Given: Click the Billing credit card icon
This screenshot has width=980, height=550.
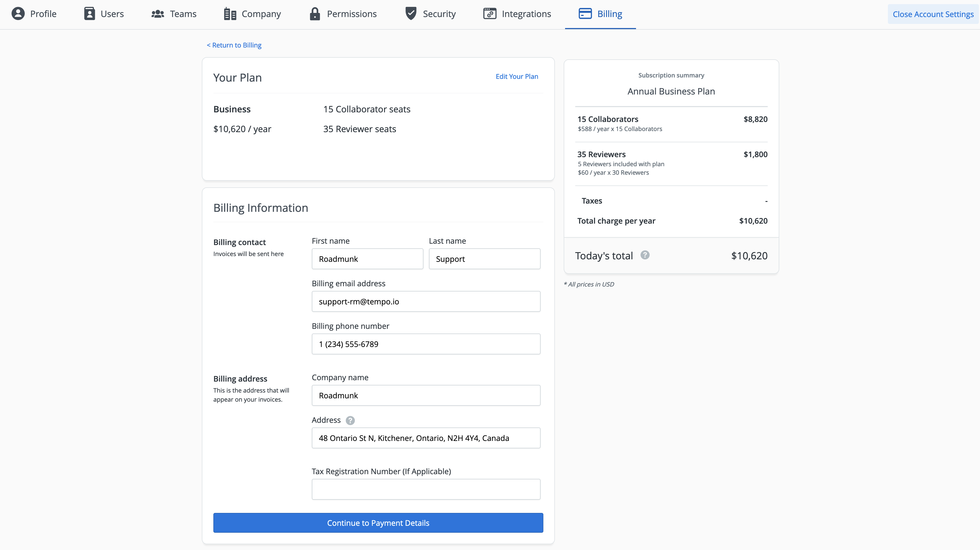Looking at the screenshot, I should (585, 14).
